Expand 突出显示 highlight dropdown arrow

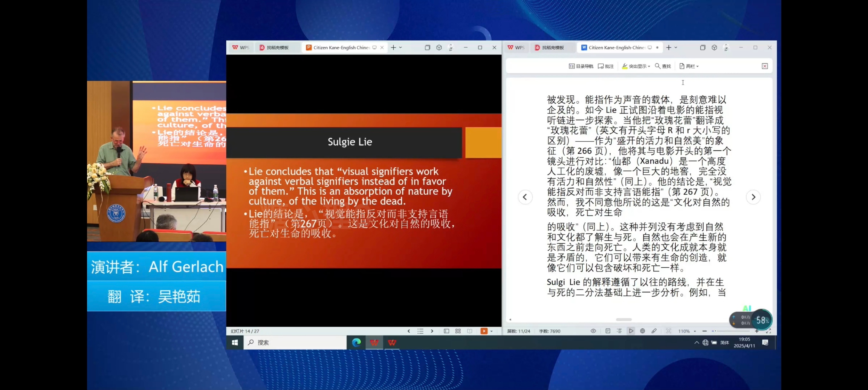click(649, 66)
